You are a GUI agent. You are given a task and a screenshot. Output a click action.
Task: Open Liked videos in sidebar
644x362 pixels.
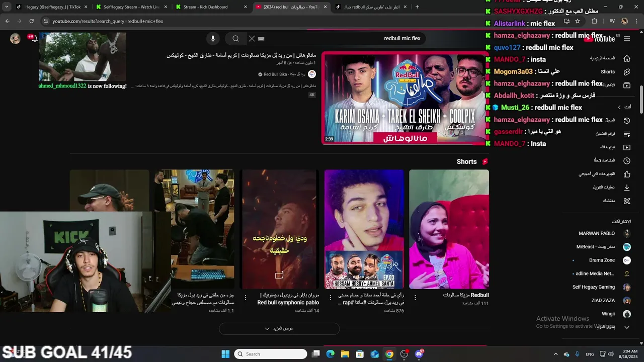[626, 174]
